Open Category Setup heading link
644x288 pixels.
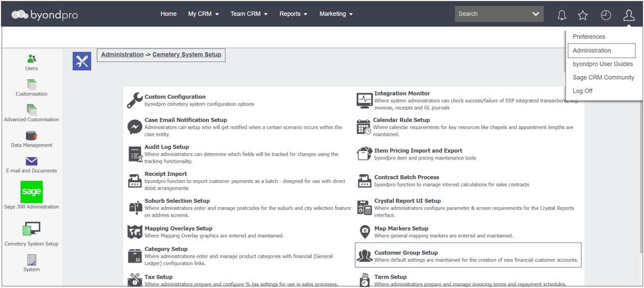tap(166, 249)
